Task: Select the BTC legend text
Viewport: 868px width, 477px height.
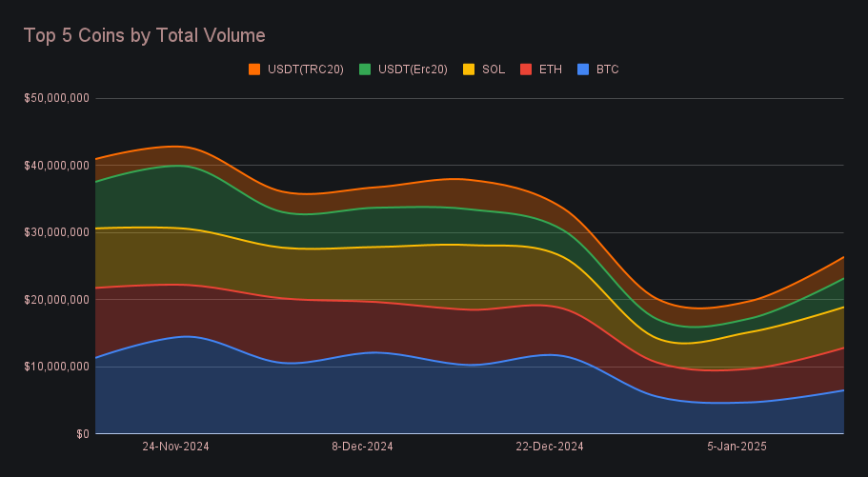Action: (x=608, y=70)
